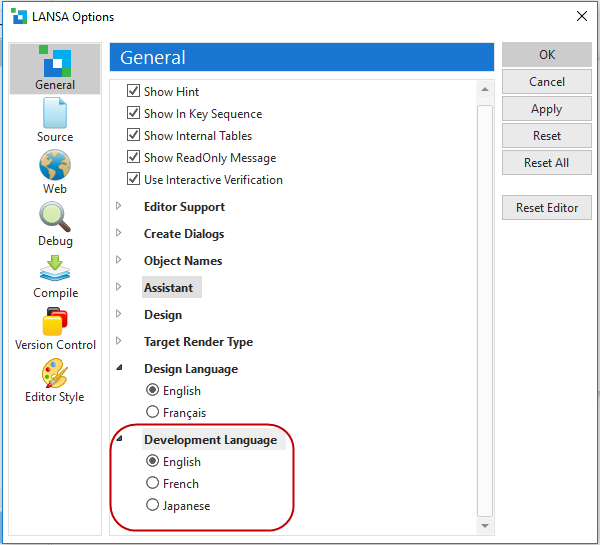Click the Apply button
Screen dimensions: 600x545
pyautogui.click(x=546, y=109)
